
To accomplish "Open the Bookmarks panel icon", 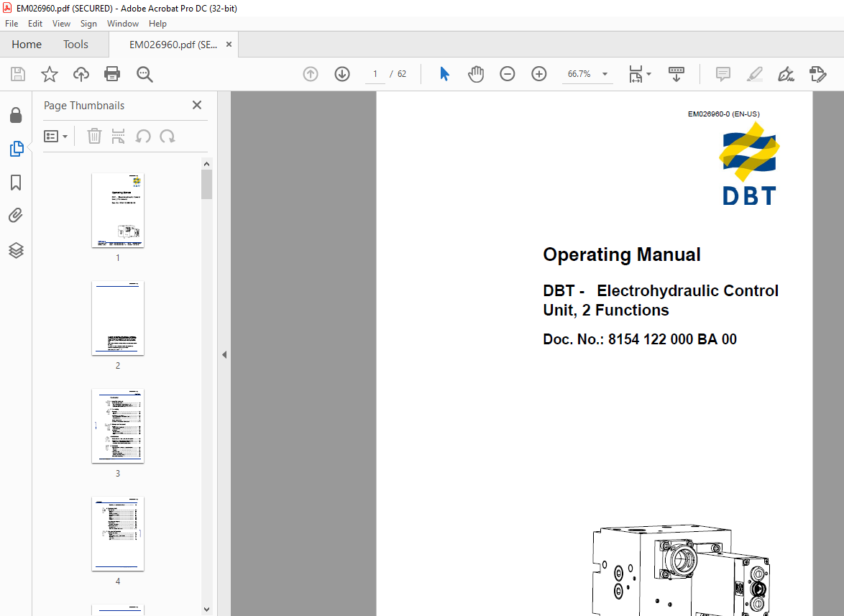I will pos(16,183).
